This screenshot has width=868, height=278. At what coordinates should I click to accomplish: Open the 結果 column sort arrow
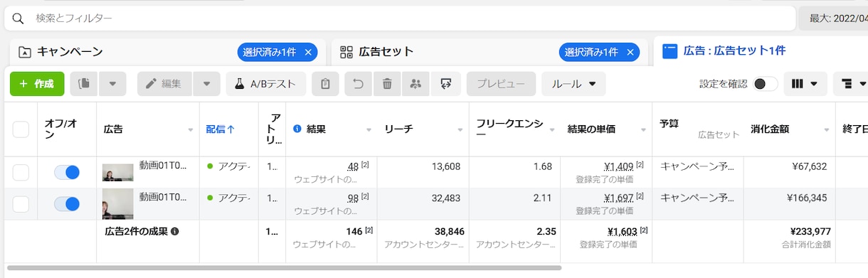[369, 130]
